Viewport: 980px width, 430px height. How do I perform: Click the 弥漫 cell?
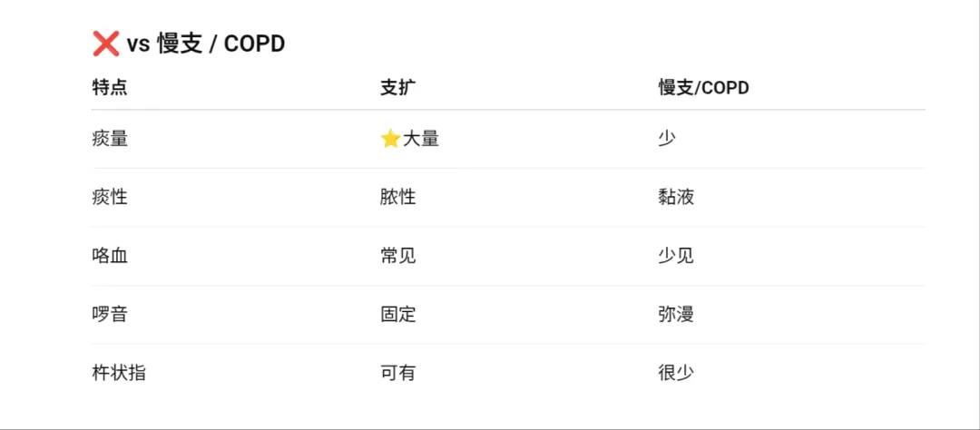click(x=676, y=315)
